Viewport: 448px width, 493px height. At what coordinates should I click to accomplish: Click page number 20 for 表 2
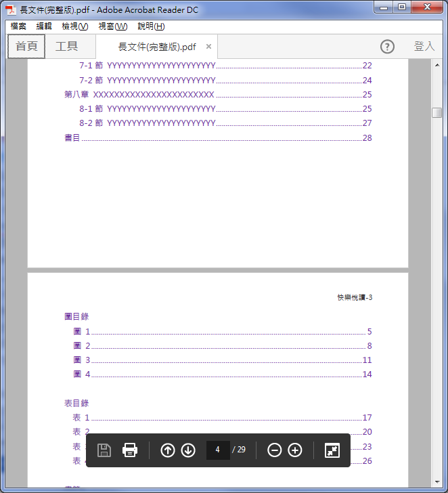tap(367, 431)
